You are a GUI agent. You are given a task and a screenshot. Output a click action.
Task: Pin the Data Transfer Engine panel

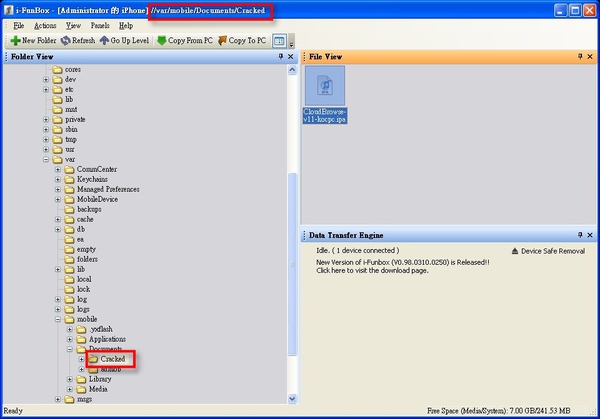(x=580, y=233)
